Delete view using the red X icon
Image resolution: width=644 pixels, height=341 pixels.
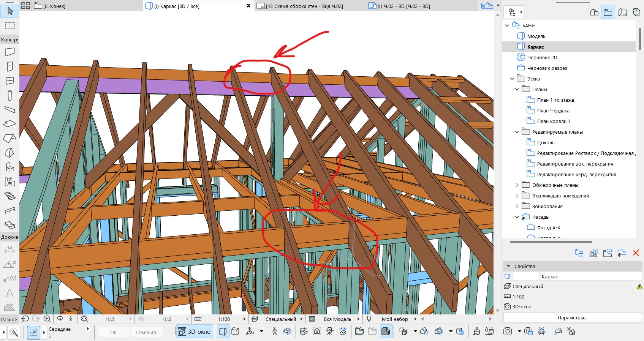pos(636,253)
